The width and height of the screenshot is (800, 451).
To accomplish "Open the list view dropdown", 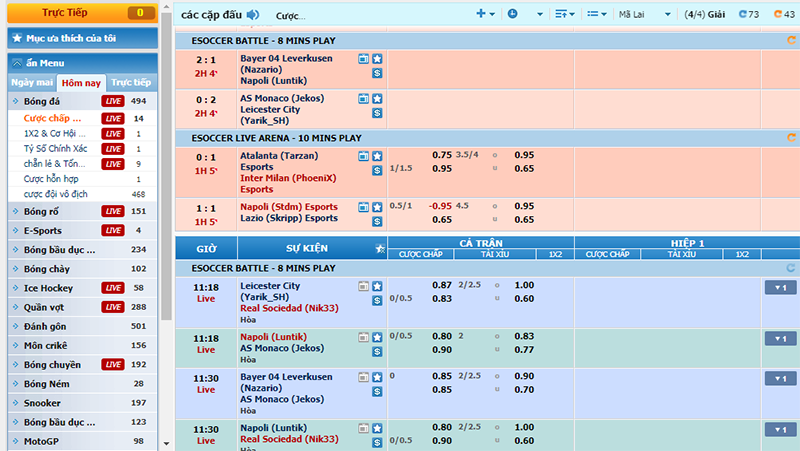I will [596, 14].
